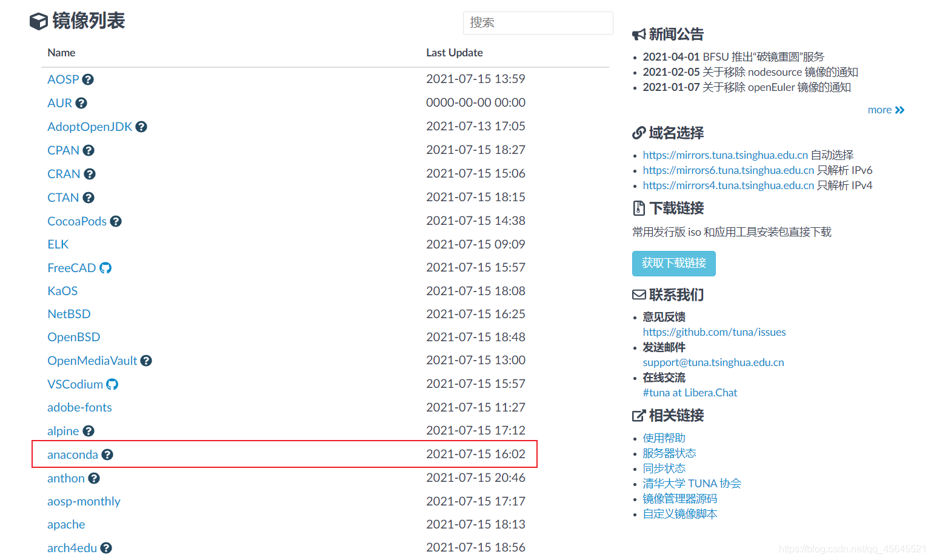Image resolution: width=931 pixels, height=560 pixels.
Task: Open the anaconda mirror link
Action: 73,455
